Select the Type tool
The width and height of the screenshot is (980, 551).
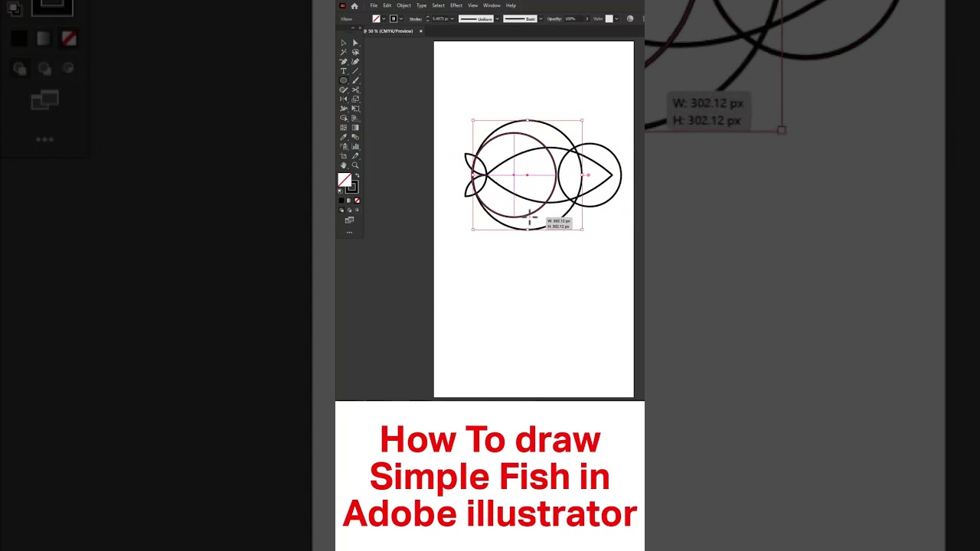click(x=344, y=71)
